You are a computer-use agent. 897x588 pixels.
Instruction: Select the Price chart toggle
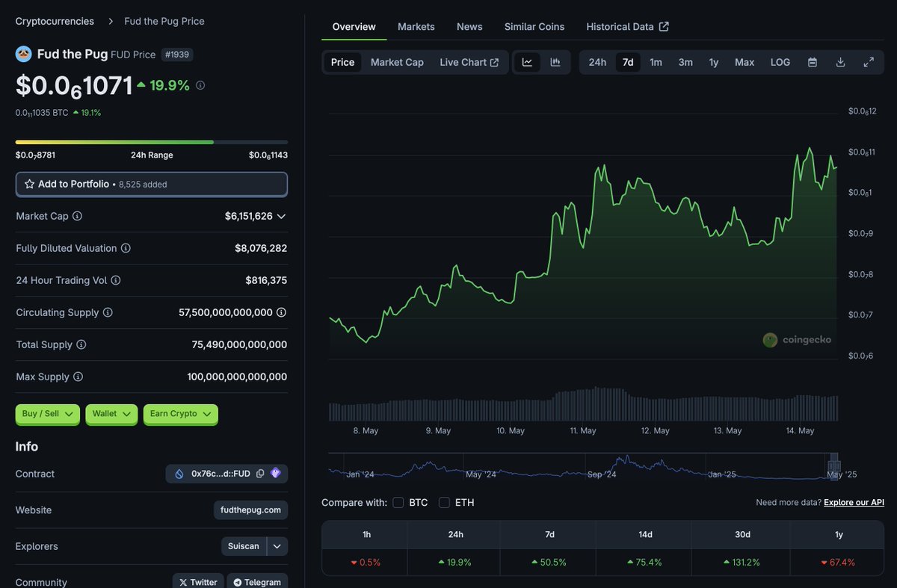[342, 62]
